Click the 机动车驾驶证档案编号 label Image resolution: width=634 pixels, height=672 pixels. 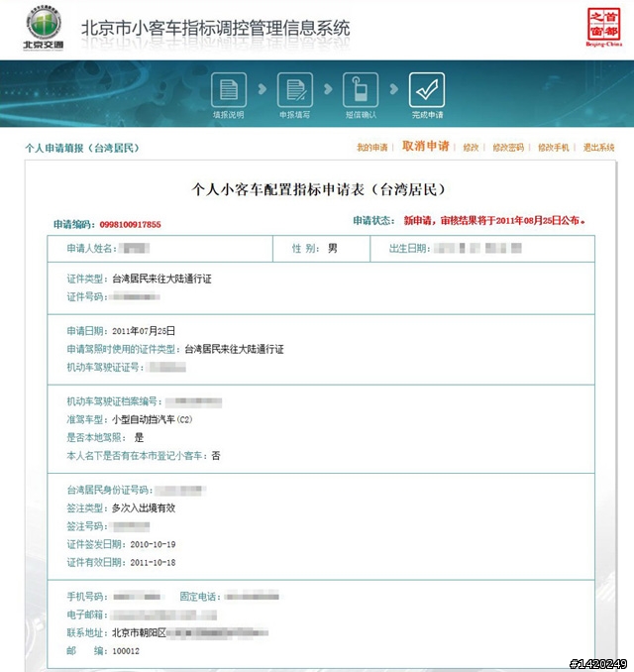coord(114,401)
